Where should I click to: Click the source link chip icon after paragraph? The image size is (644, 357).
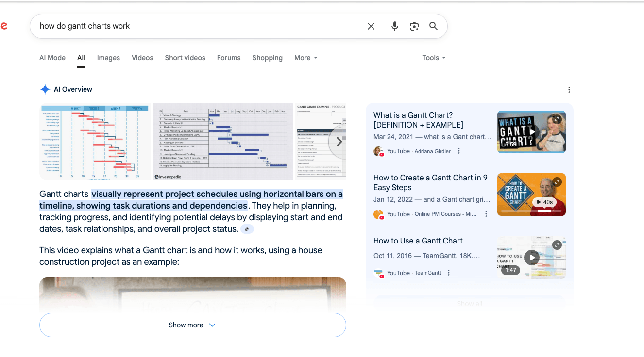click(247, 229)
